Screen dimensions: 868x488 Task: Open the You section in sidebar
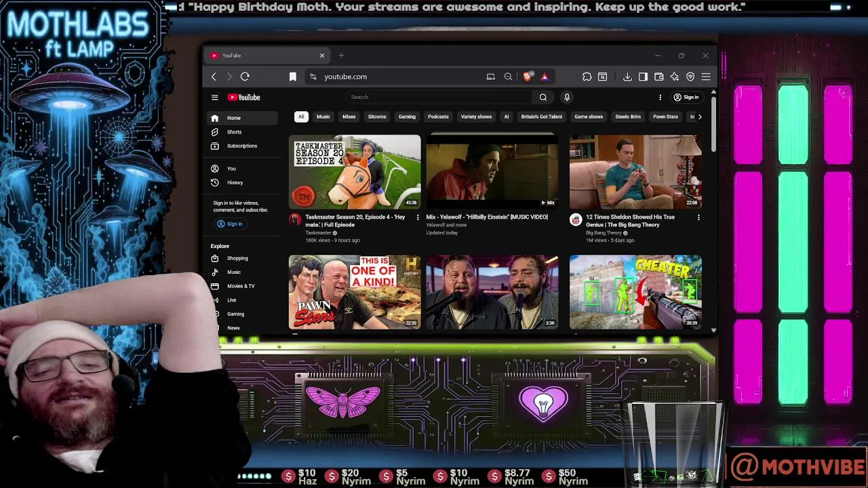pyautogui.click(x=243, y=169)
